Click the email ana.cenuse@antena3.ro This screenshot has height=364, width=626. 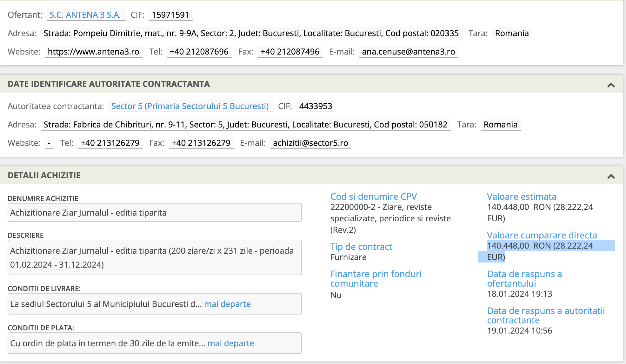pyautogui.click(x=408, y=52)
